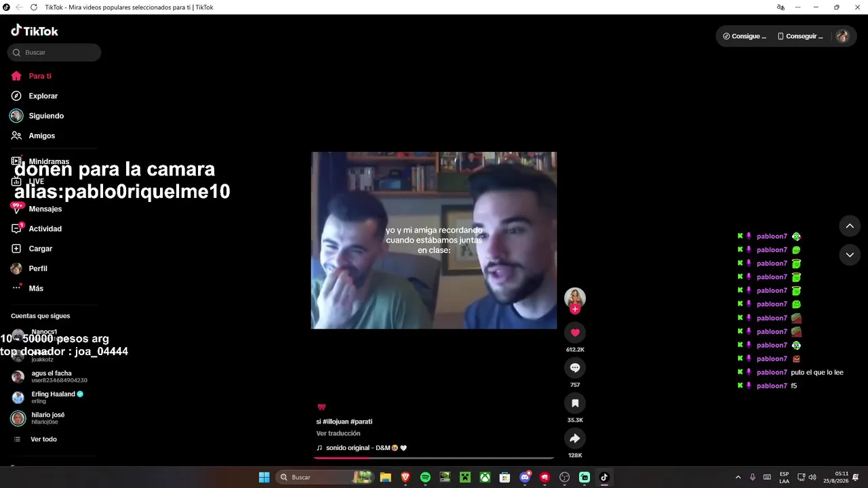Viewport: 868px width, 488px height.
Task: Click the TikTok taskbar icon
Action: point(604,477)
